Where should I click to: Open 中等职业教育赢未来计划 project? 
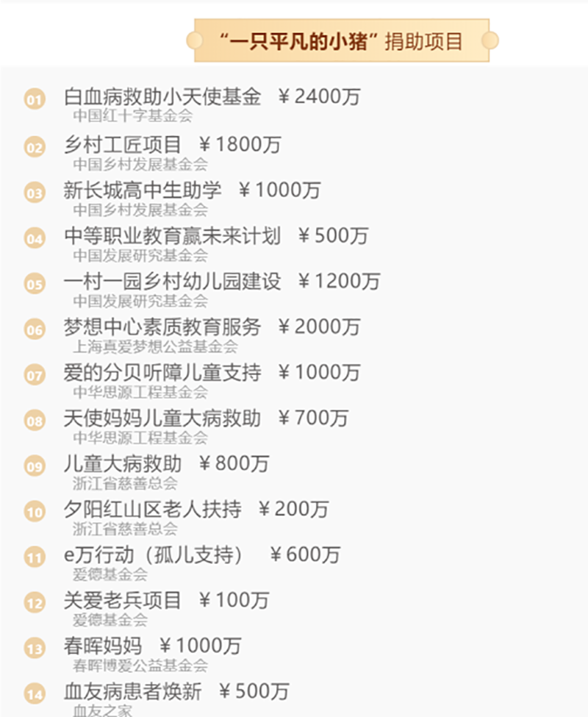point(172,235)
